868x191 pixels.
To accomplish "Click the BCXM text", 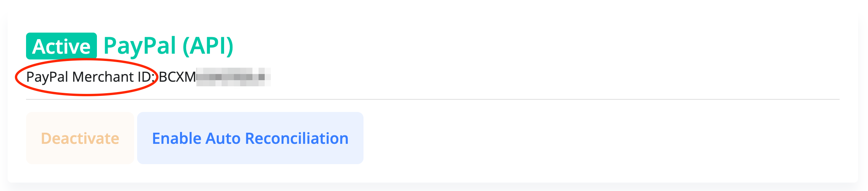I will (177, 77).
